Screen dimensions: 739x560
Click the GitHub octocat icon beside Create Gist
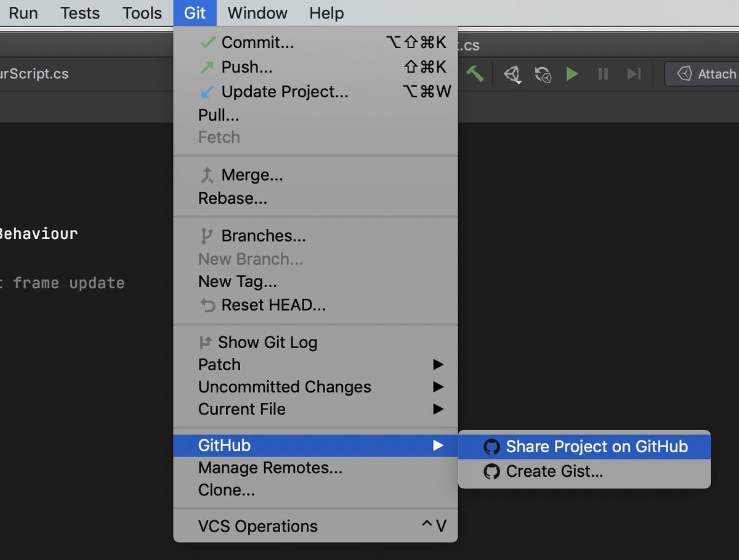coord(492,471)
